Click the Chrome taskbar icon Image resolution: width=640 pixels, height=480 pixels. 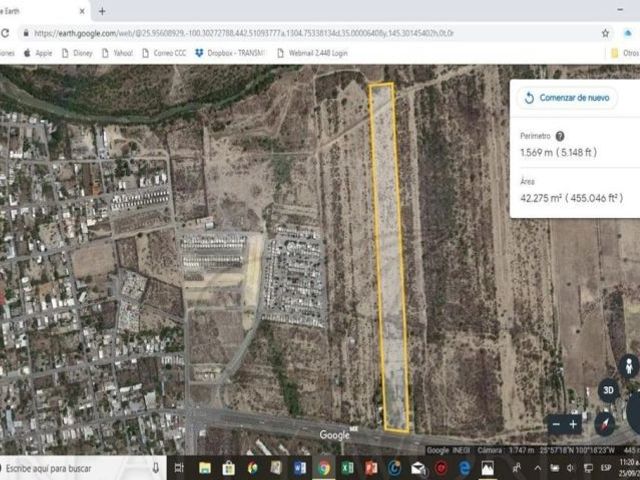pos(324,468)
